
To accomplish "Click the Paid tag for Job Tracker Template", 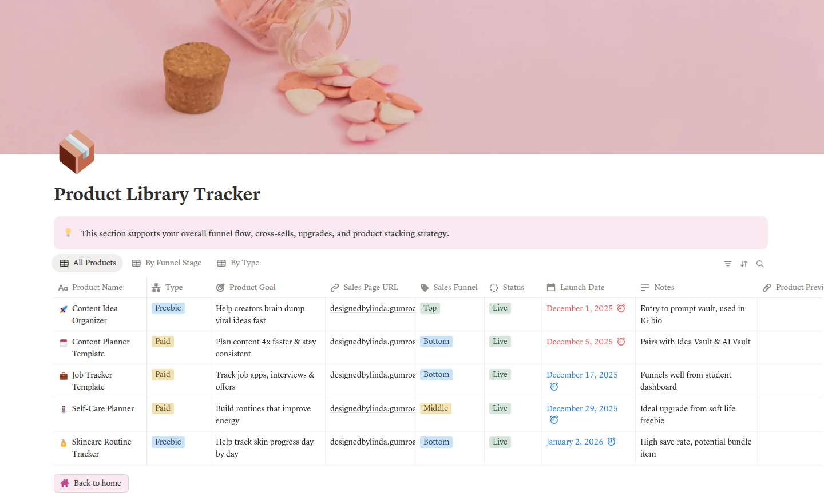I will [x=163, y=375].
